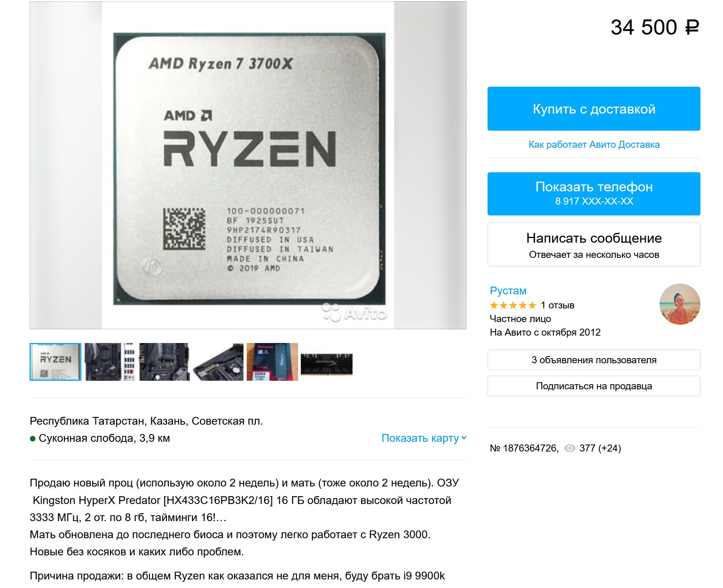This screenshot has height=588, width=723.
Task: Select the angled motherboard fourth thumbnail
Action: 218,362
